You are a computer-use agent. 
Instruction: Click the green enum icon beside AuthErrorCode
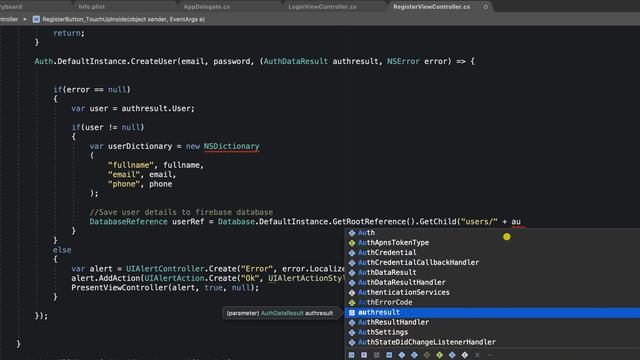click(352, 302)
